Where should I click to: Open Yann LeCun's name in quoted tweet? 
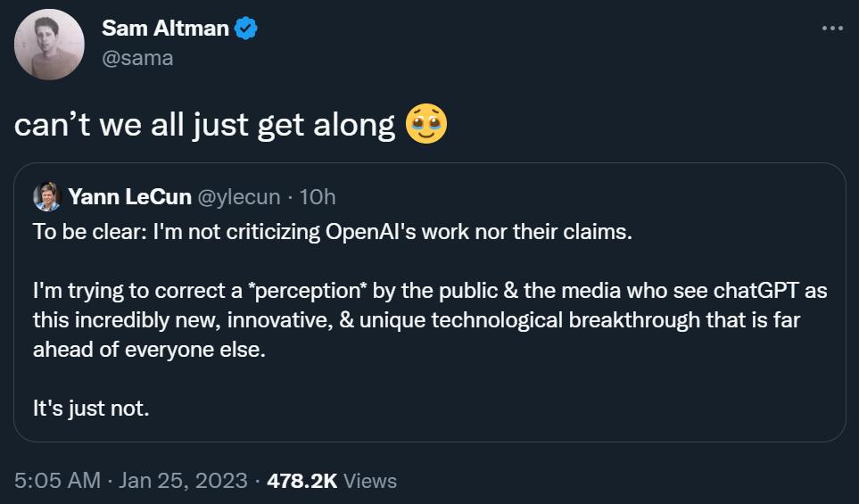click(129, 197)
